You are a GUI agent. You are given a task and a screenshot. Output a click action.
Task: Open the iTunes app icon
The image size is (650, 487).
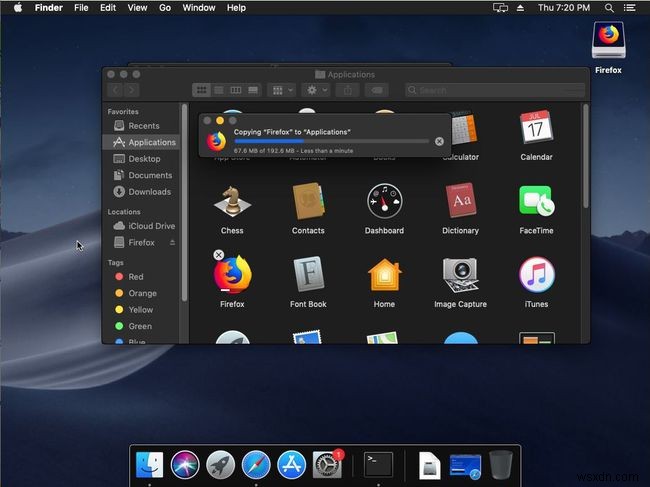tap(536, 274)
